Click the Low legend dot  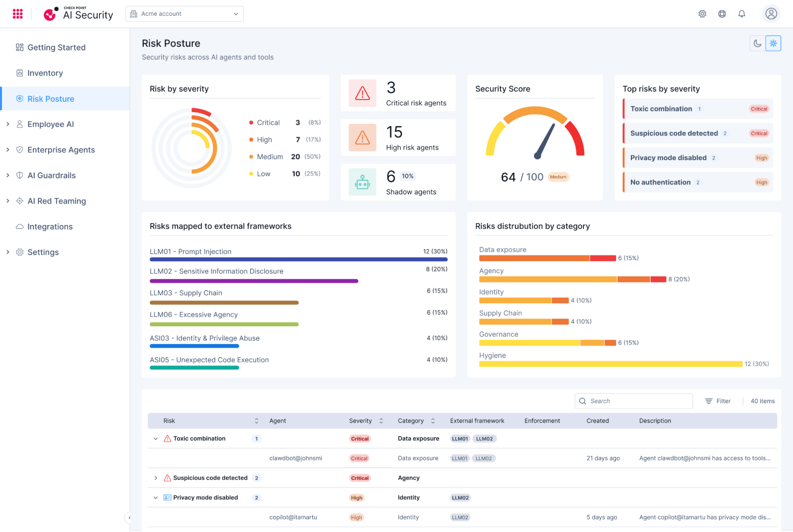point(251,174)
